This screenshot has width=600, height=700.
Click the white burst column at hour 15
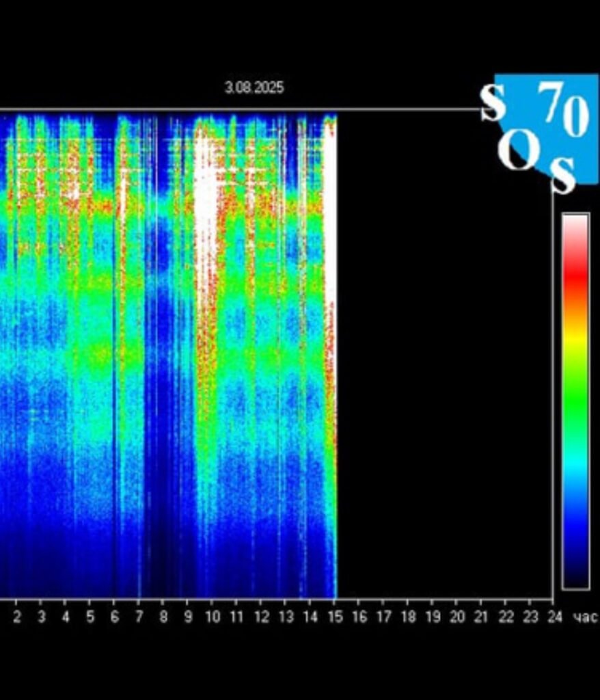click(330, 214)
